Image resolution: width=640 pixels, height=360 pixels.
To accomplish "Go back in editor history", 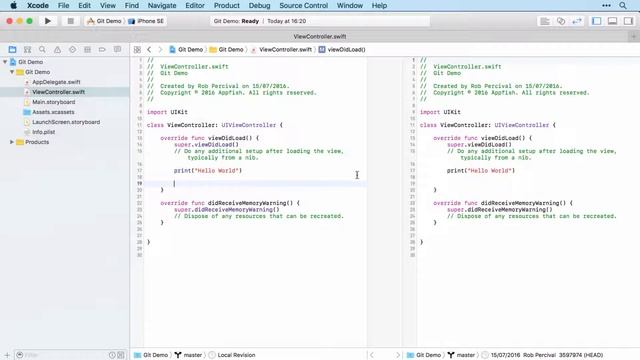I will (149, 49).
